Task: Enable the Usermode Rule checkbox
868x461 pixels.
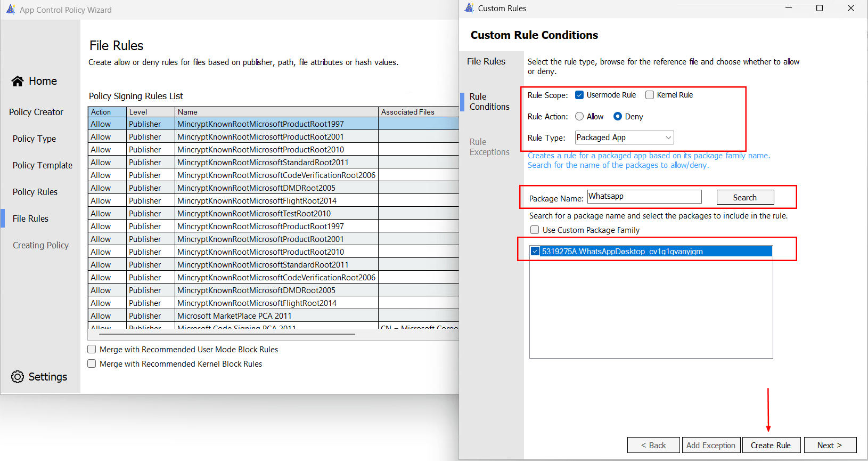Action: 579,95
